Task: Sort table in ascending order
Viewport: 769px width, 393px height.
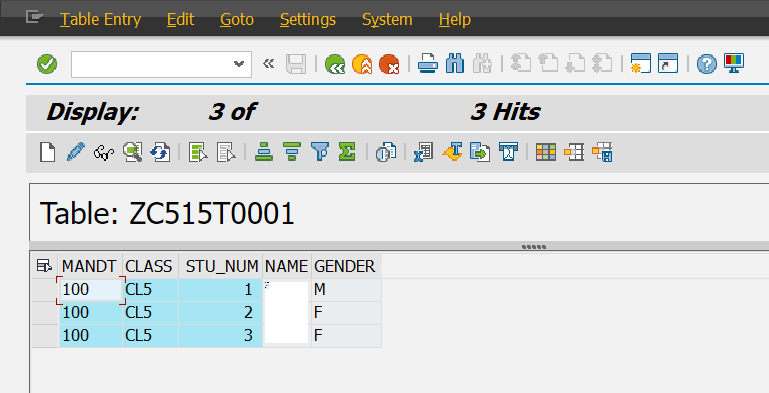Action: 264,152
